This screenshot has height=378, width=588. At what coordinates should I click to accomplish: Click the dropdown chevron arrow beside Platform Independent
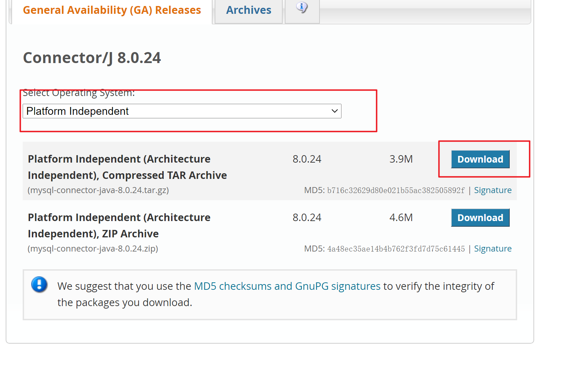click(x=334, y=111)
